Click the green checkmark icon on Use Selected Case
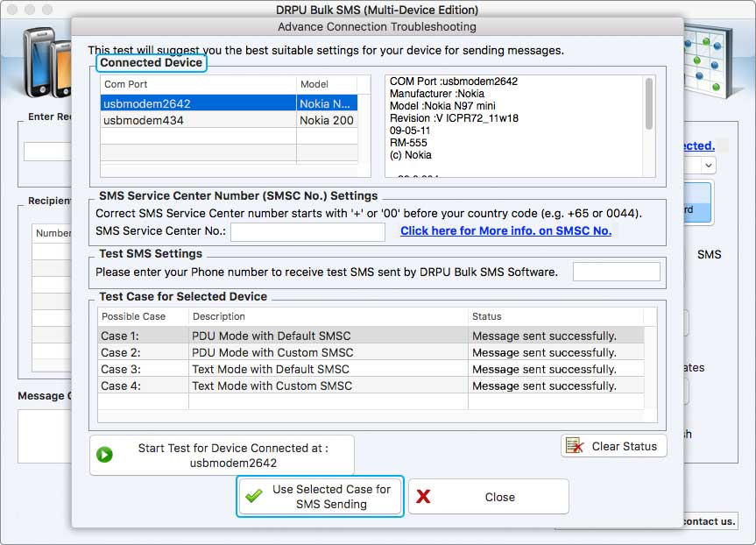 coord(254,496)
